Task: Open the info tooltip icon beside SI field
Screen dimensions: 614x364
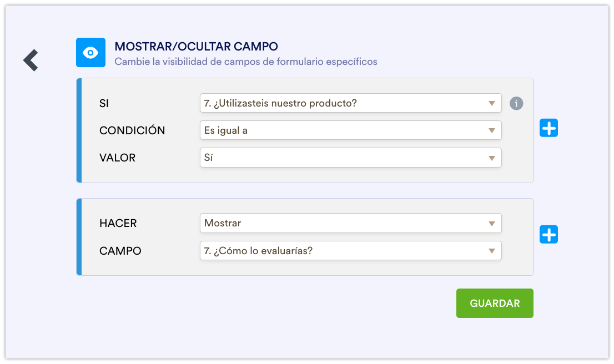Action: [516, 103]
